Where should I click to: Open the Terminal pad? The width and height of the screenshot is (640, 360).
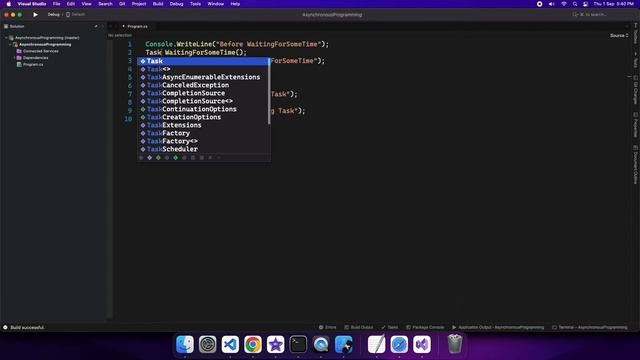tap(589, 327)
